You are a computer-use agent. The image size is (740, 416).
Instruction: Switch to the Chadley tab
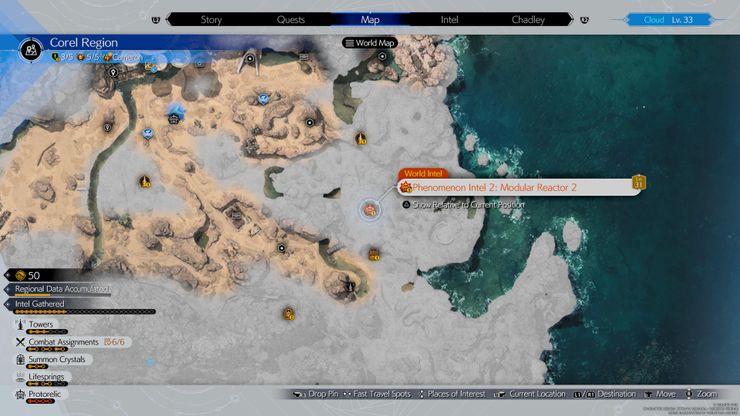pos(528,20)
